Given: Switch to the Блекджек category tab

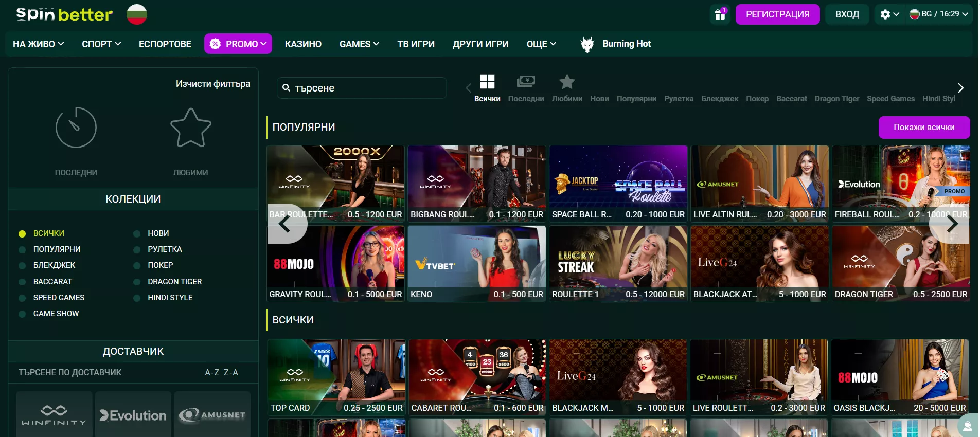Looking at the screenshot, I should click(x=719, y=99).
